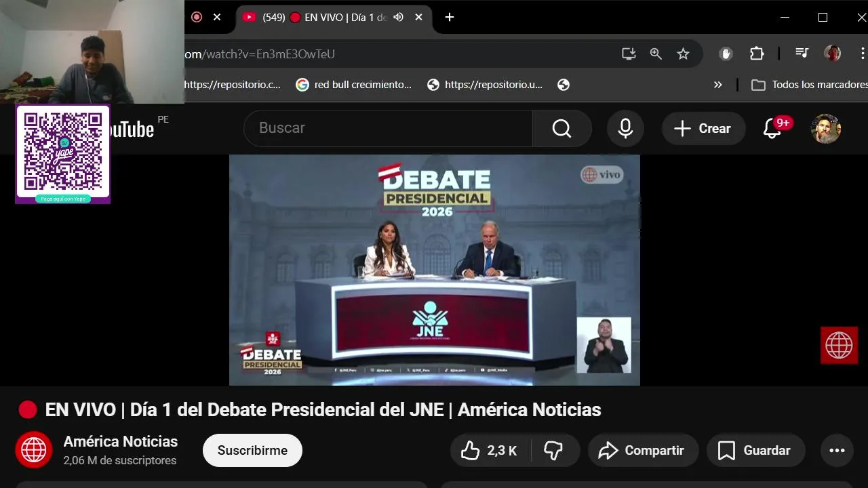Image resolution: width=868 pixels, height=488 pixels.
Task: Like the video, 2,3 K
Action: [489, 451]
